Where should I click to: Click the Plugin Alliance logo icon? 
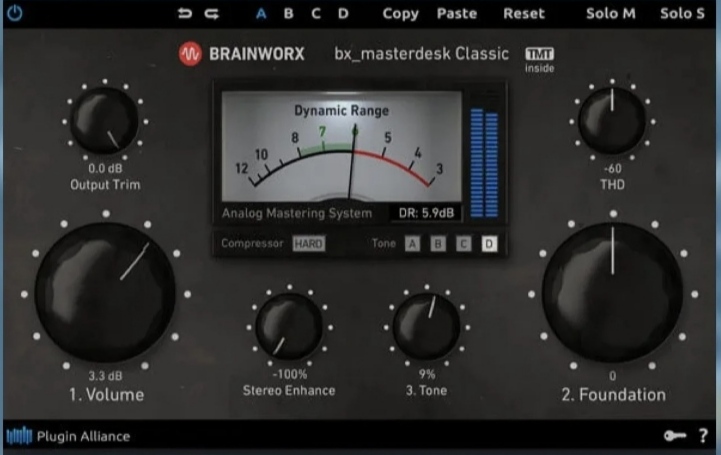click(x=19, y=436)
